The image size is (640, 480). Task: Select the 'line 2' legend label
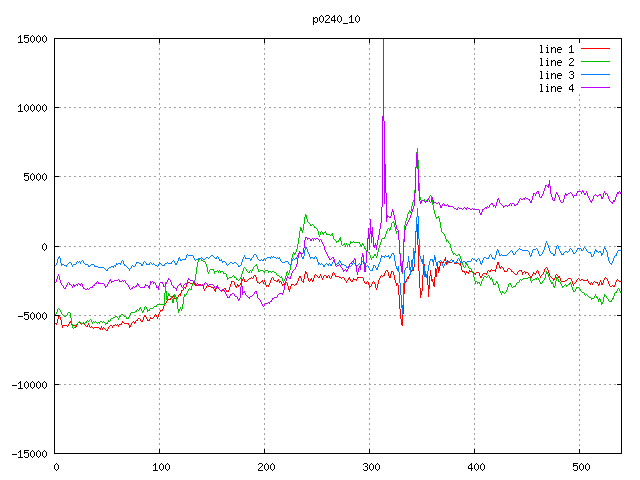click(557, 62)
